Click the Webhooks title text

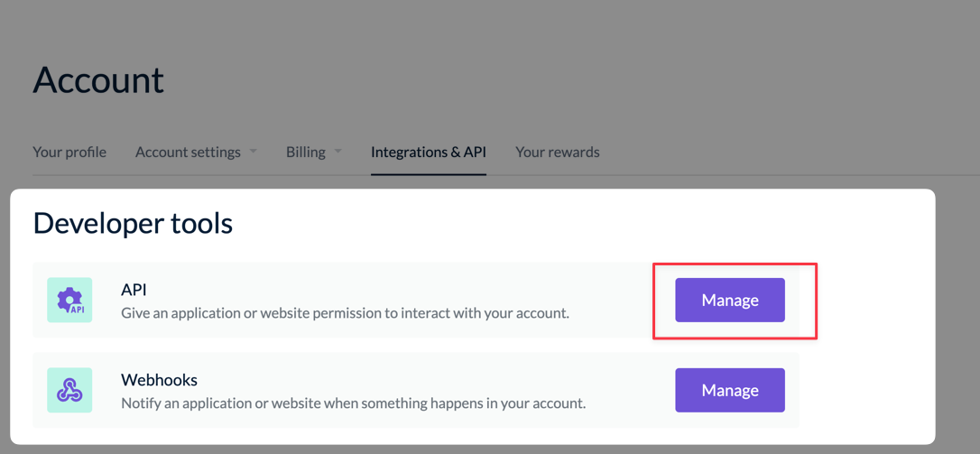(159, 380)
